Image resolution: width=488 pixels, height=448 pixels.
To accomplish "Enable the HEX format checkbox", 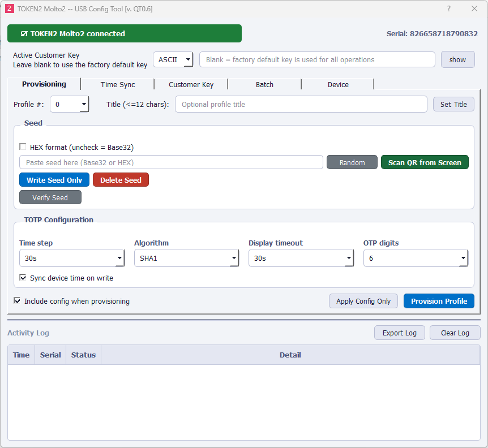I will pos(23,147).
